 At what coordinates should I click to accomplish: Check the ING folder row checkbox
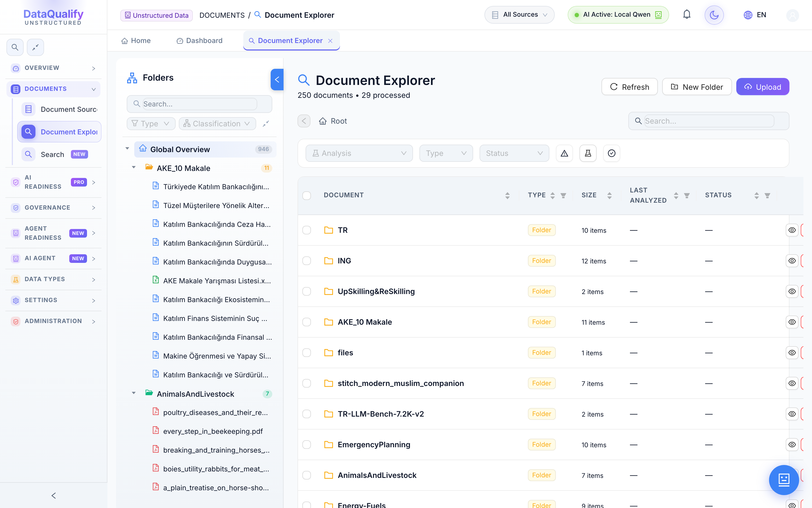point(307,261)
